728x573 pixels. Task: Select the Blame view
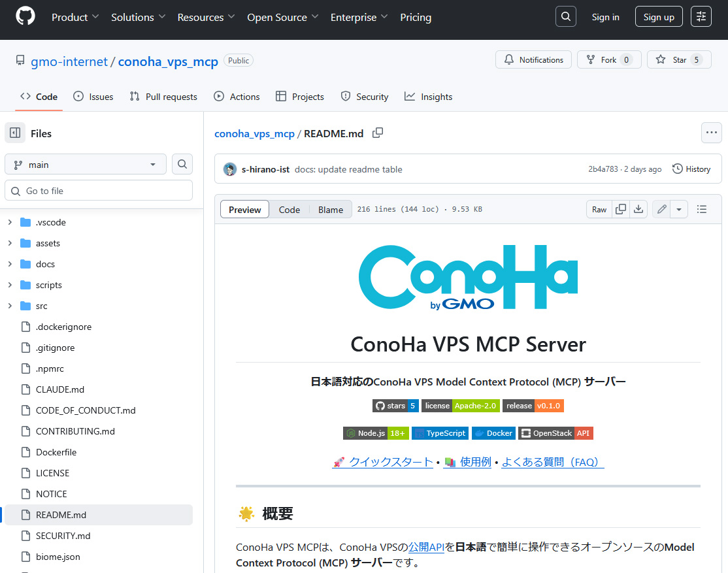click(331, 210)
